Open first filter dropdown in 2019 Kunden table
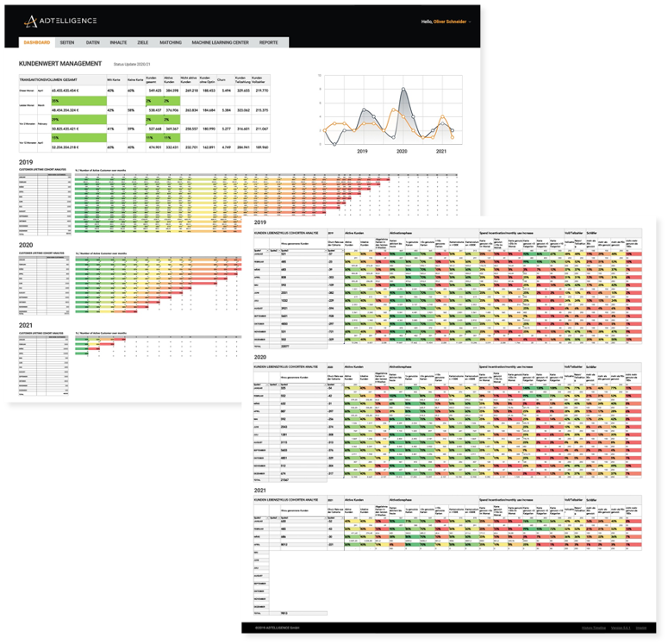Image resolution: width=668 pixels, height=644 pixels. point(267,251)
